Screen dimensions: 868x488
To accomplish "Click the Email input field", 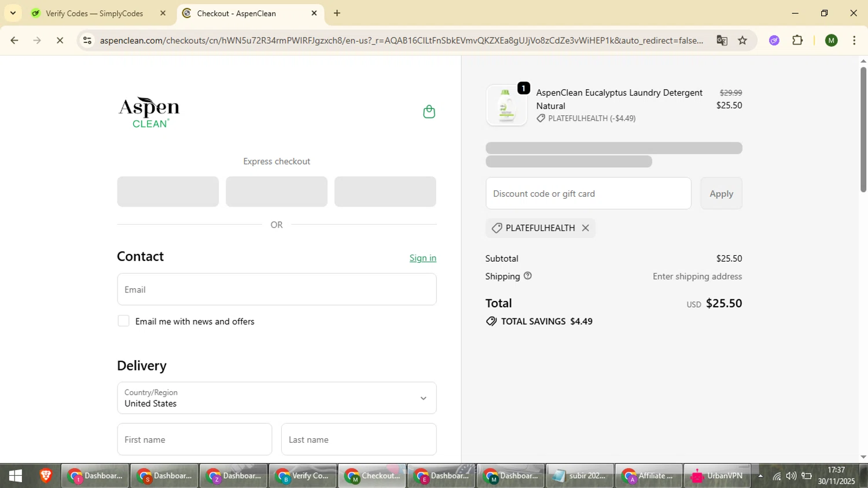I will coord(277,289).
